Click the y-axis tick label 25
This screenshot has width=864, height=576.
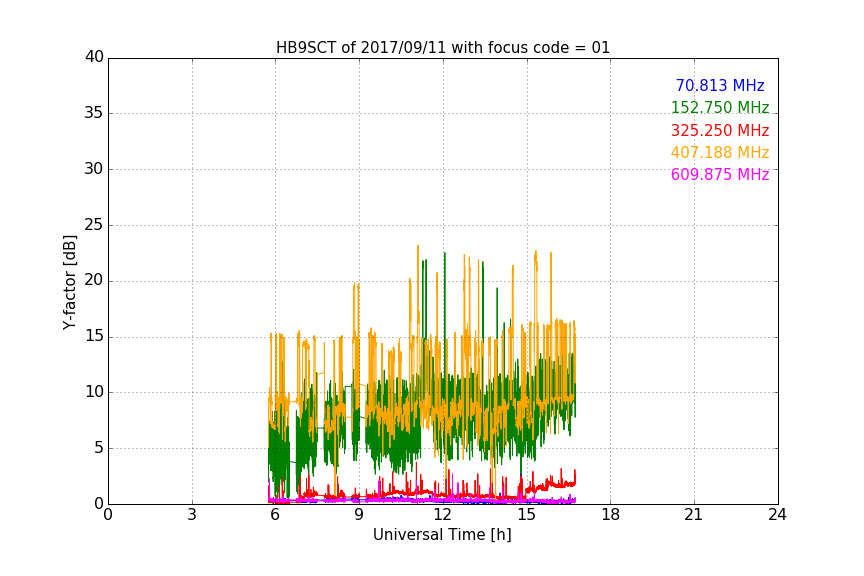coord(94,224)
